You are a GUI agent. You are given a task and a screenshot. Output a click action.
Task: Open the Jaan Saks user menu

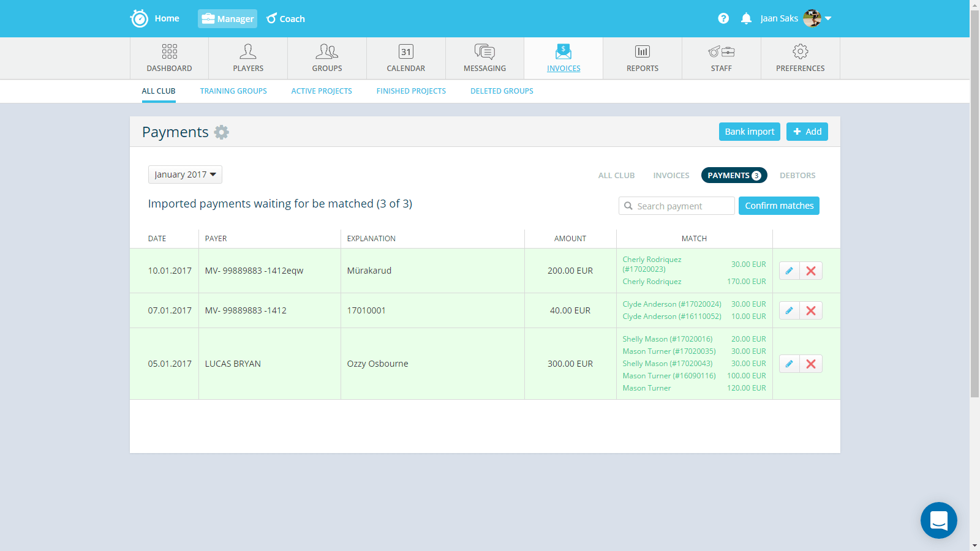[795, 18]
